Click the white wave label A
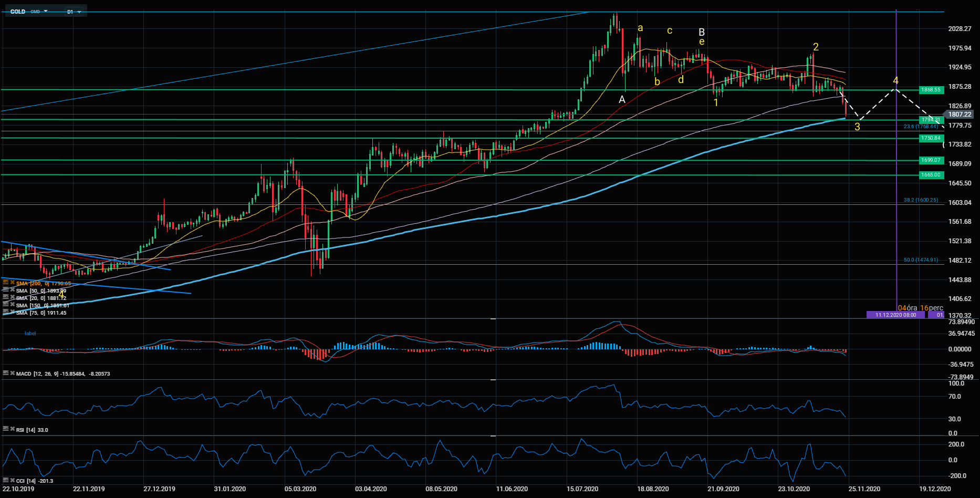The width and height of the screenshot is (980, 498). 622,100
